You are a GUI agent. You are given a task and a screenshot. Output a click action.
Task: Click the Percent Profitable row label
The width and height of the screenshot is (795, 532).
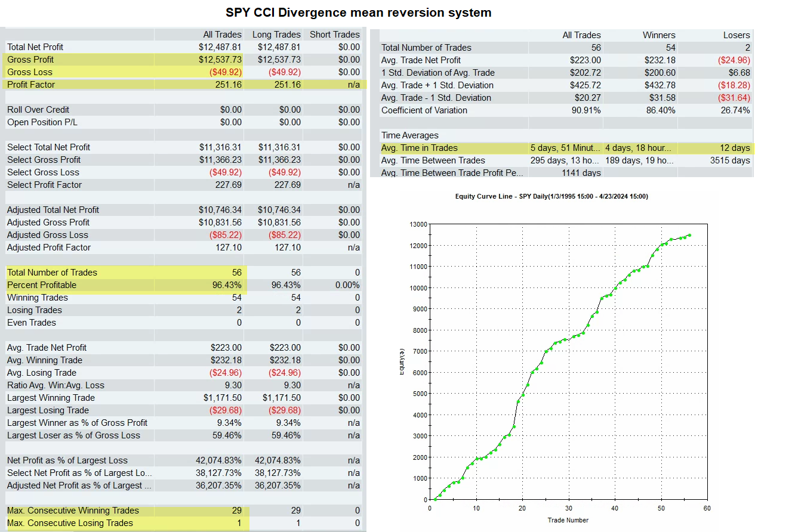(x=42, y=285)
